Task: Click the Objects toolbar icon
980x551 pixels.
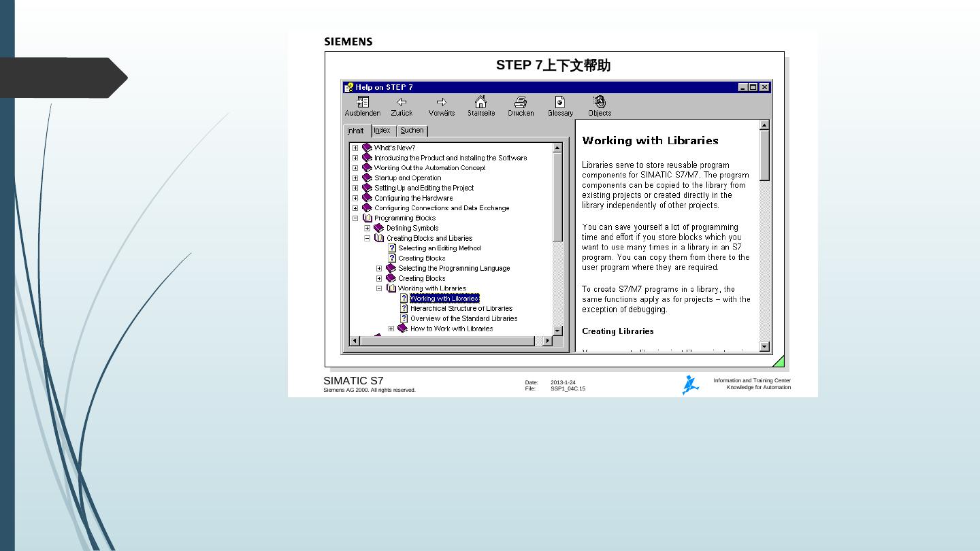Action: 600,102
